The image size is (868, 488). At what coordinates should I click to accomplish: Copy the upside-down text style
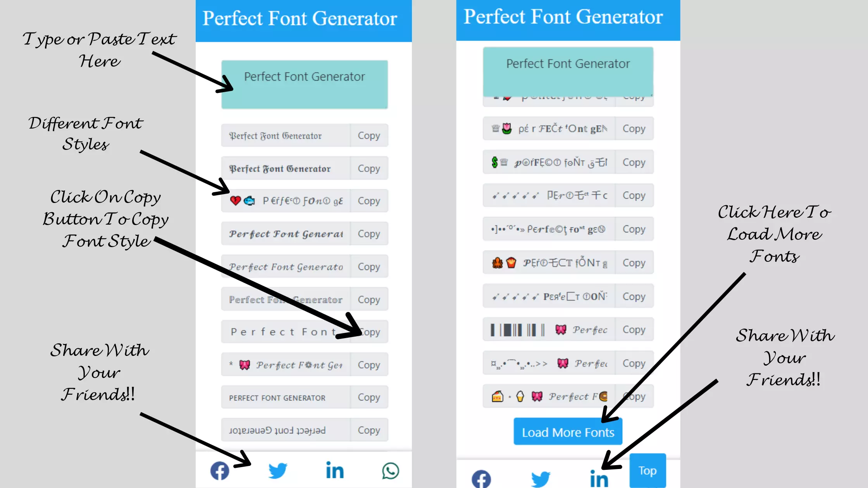[369, 430]
